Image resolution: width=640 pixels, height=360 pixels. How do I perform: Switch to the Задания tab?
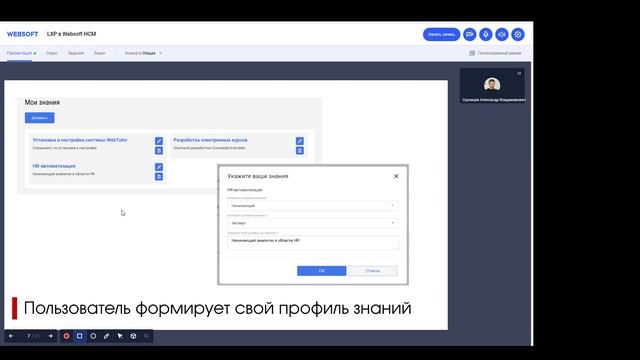(x=76, y=53)
